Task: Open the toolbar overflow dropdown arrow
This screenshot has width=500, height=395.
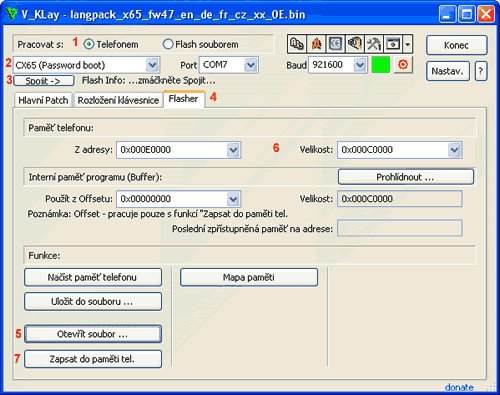Action: tap(408, 44)
